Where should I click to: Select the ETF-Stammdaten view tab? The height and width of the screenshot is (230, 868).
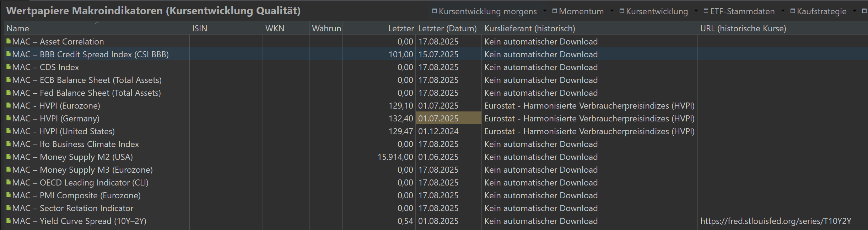(x=742, y=11)
